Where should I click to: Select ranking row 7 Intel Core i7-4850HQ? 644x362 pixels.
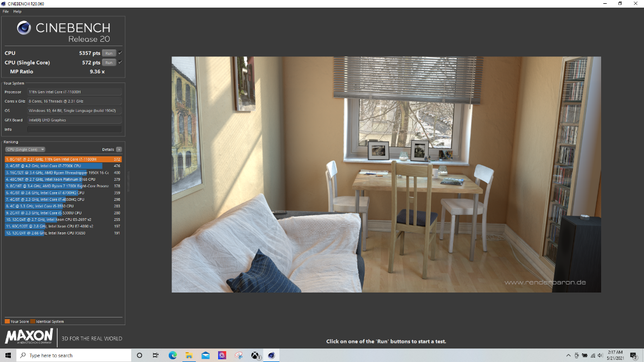(63, 199)
